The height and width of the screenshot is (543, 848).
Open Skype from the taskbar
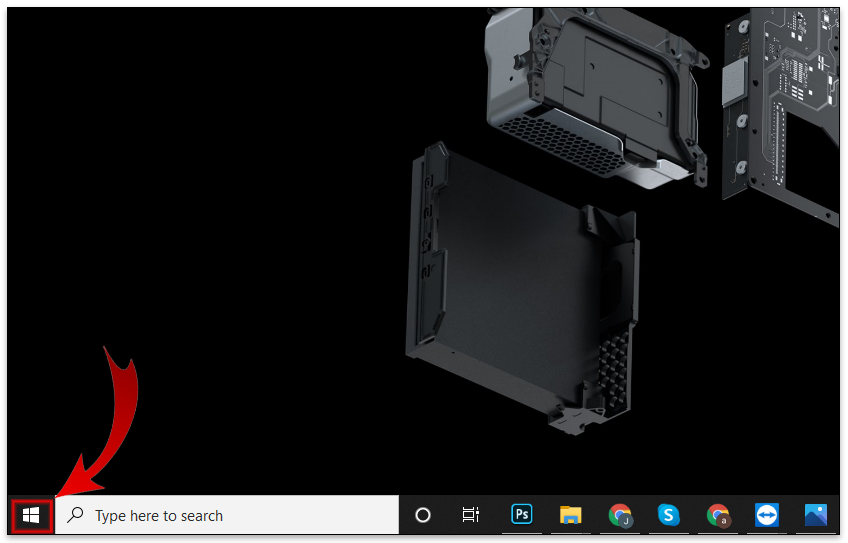[668, 515]
